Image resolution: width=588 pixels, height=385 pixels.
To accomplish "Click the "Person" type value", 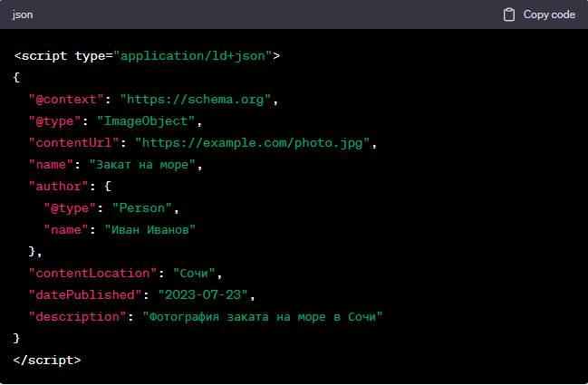I will (x=141, y=208).
